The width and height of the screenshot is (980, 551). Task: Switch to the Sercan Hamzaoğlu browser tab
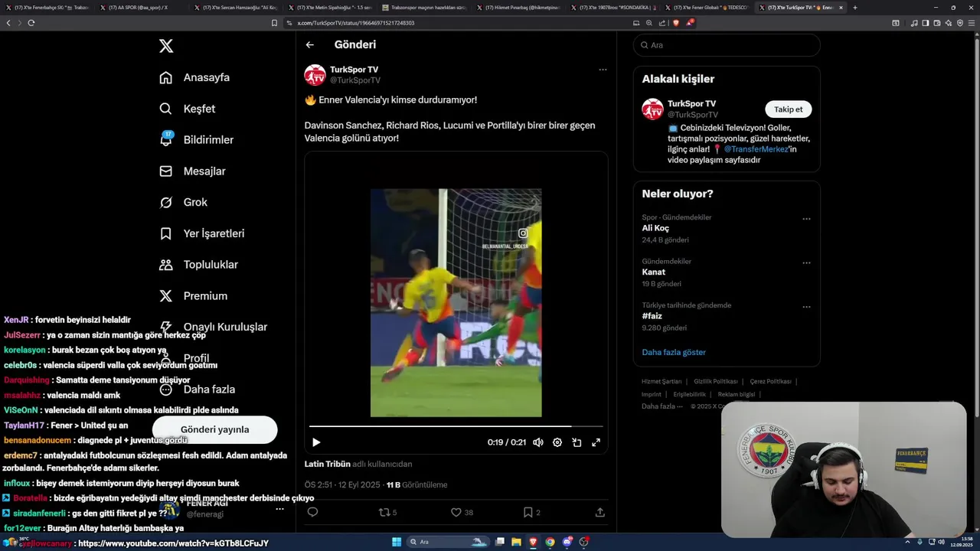(237, 7)
